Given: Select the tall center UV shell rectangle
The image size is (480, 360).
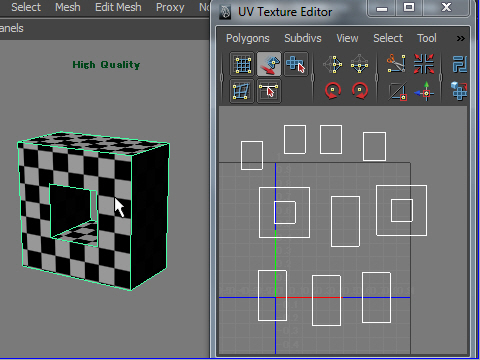Looking at the screenshot, I should (x=345, y=221).
